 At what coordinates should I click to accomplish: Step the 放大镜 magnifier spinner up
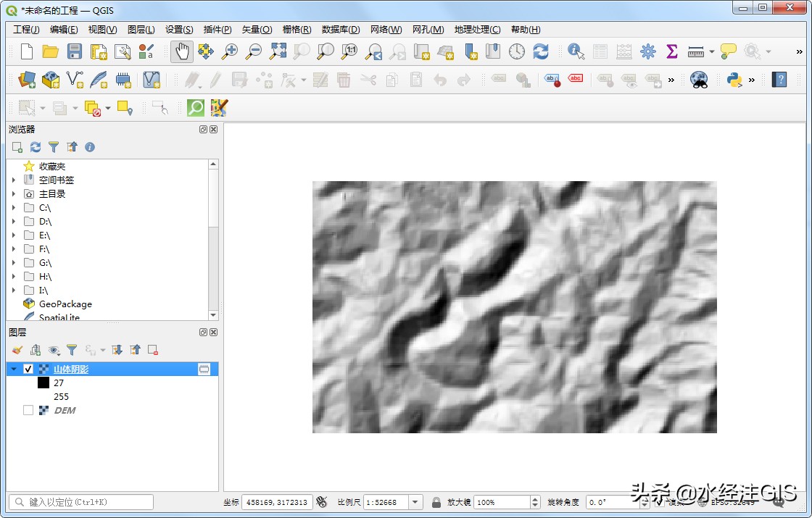tap(535, 499)
